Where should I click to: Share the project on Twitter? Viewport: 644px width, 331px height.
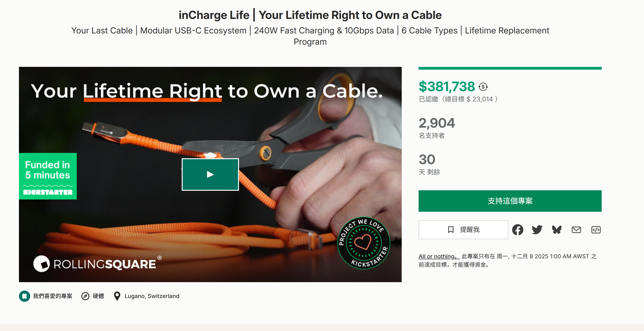click(537, 230)
